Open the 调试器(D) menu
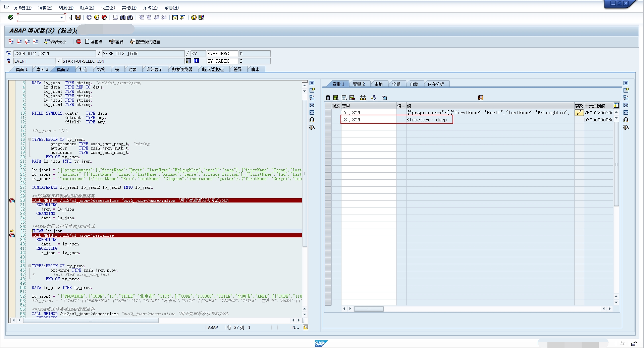The image size is (644, 348). [x=22, y=8]
